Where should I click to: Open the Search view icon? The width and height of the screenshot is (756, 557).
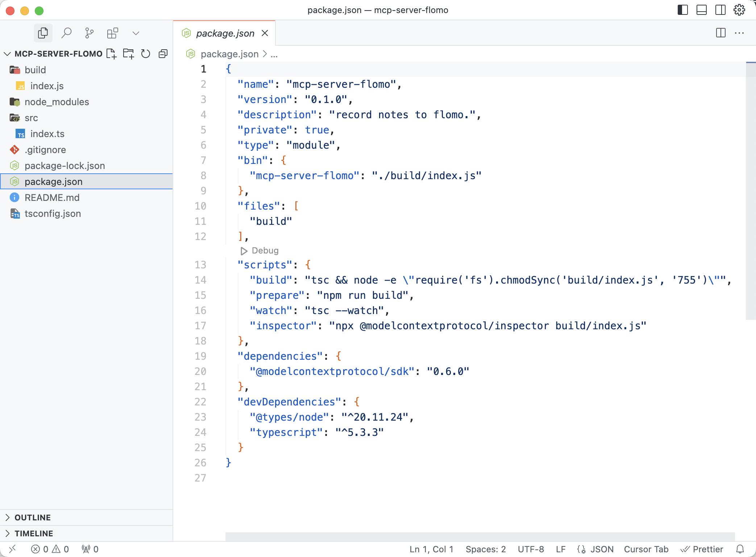(66, 33)
